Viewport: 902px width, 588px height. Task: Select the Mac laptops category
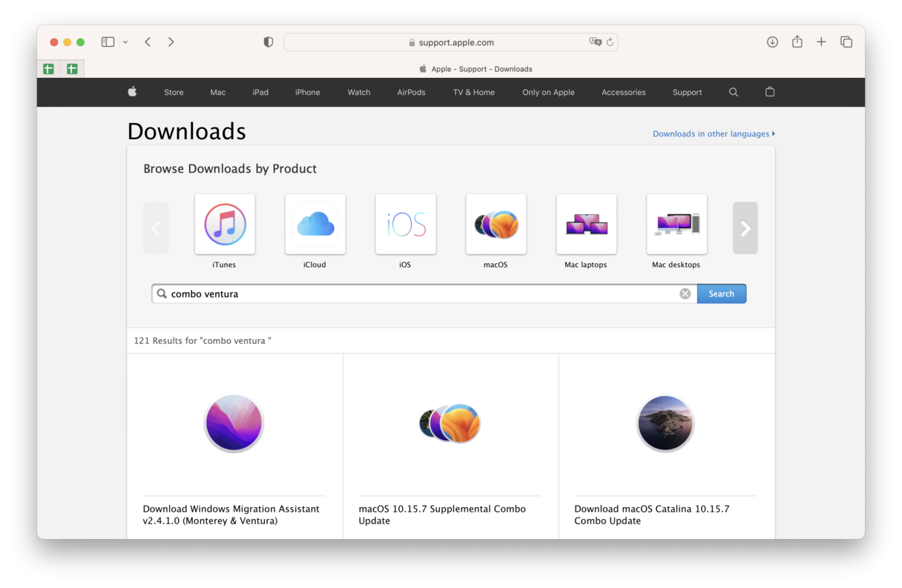(x=586, y=224)
